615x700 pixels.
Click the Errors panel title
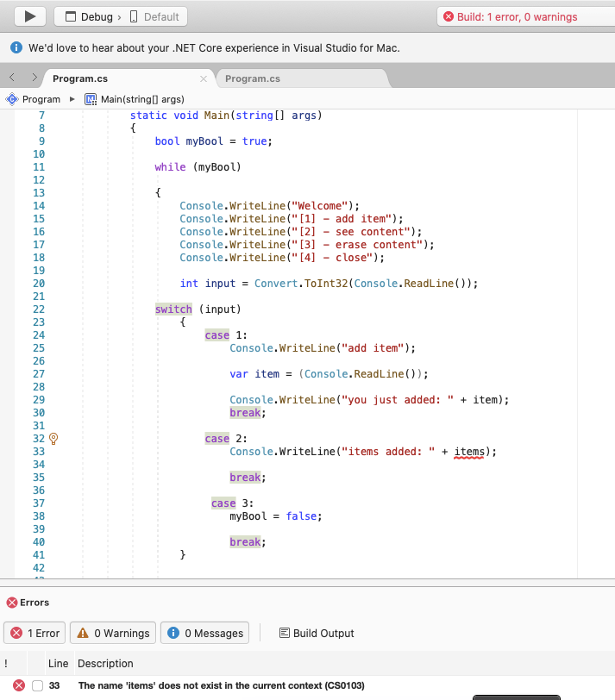(x=35, y=603)
